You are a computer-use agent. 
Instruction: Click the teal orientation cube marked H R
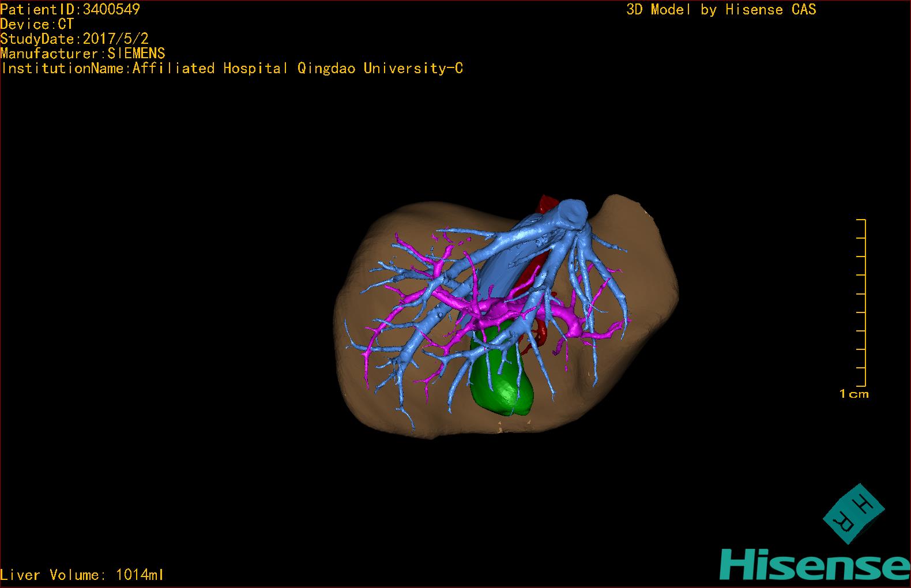pyautogui.click(x=853, y=513)
